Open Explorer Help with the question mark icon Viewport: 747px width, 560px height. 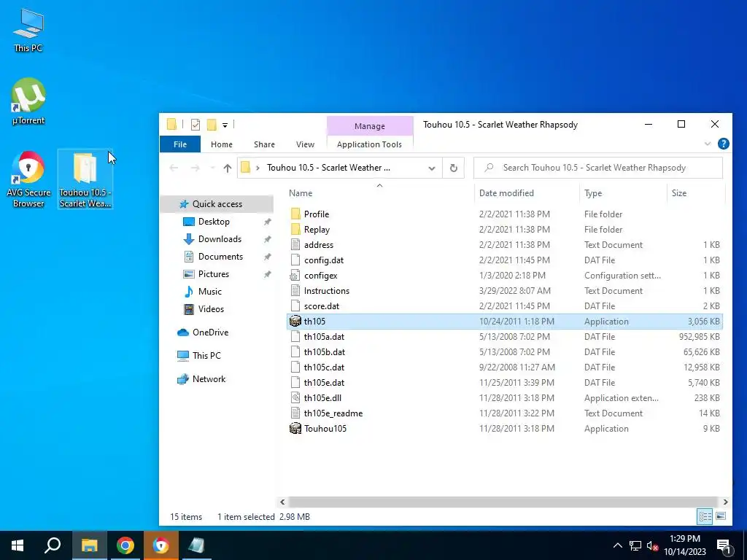coord(723,144)
